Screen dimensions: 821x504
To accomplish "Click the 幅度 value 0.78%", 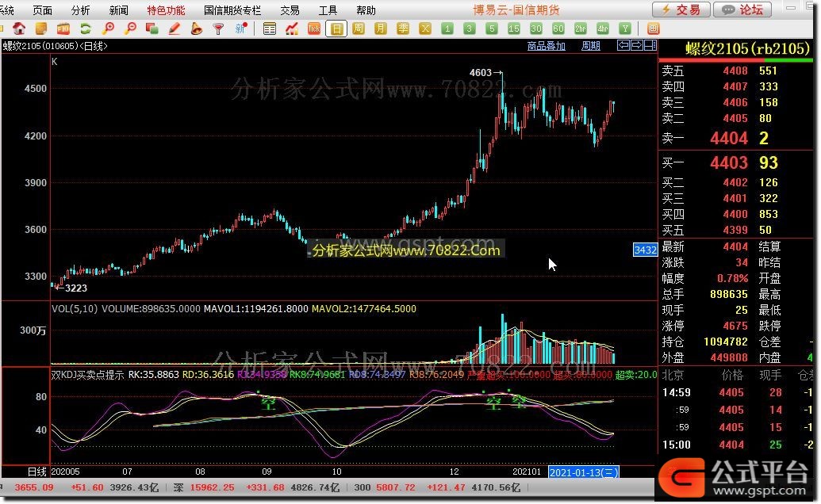I will (732, 278).
